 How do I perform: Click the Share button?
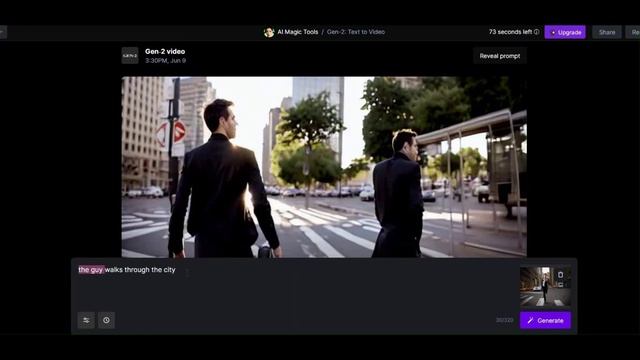[607, 32]
